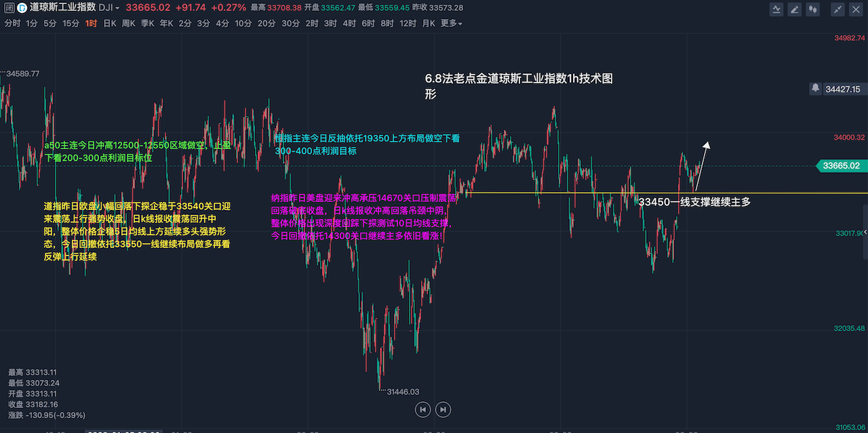This screenshot has width=868, height=433.
Task: Open the candlestick chart type icon
Action: click(x=812, y=9)
